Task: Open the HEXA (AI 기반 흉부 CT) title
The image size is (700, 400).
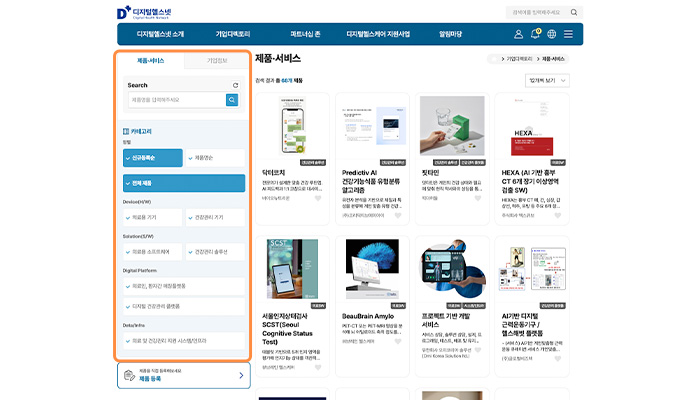Action: [x=530, y=181]
